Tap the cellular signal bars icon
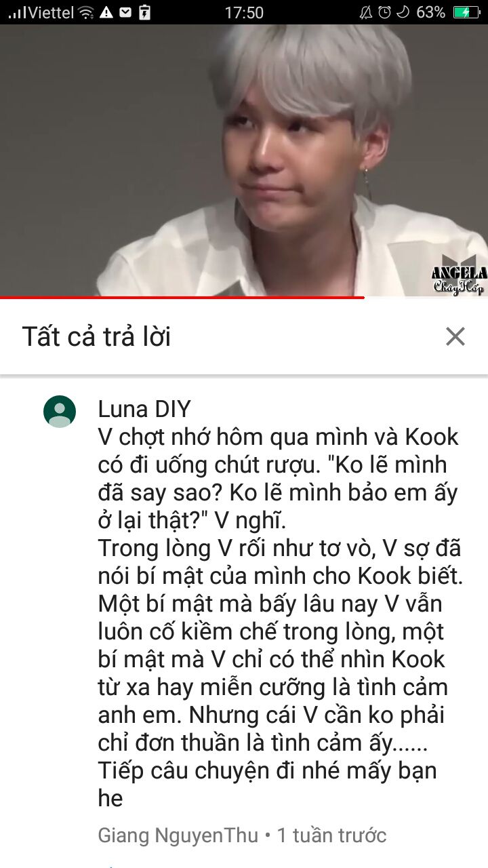Viewport: 488px width, 868px height. point(16,12)
